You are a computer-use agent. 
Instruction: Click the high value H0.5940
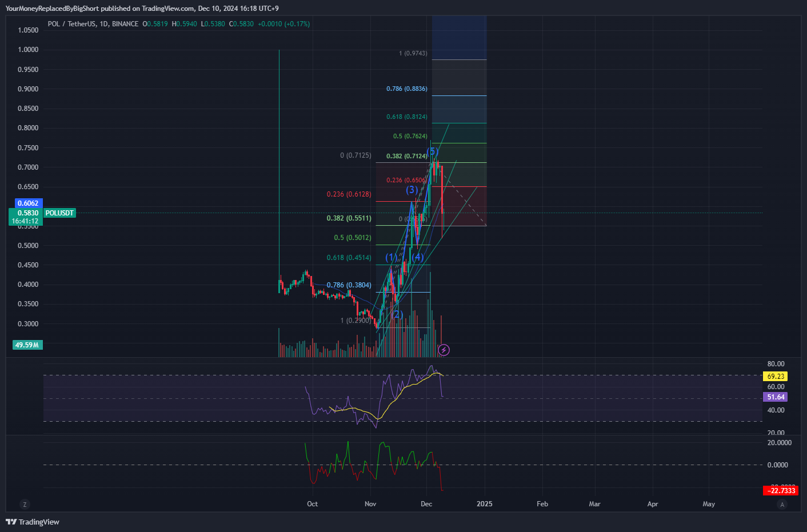[x=184, y=24]
